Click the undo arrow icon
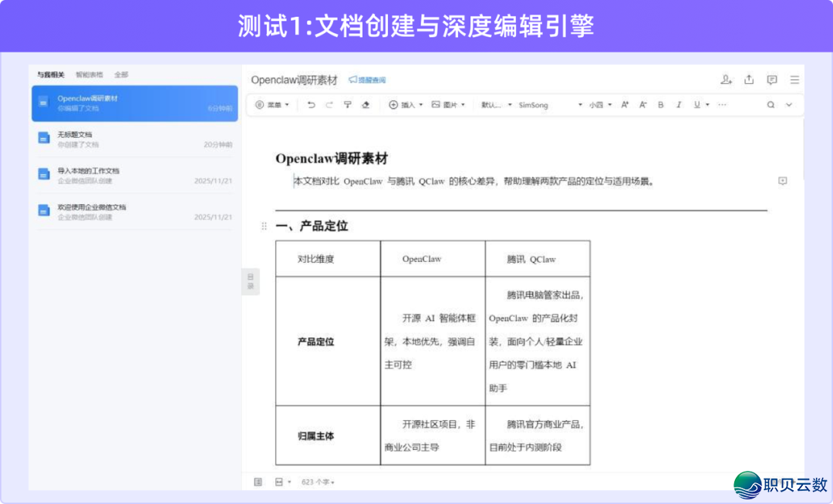This screenshot has width=833, height=504. click(312, 105)
